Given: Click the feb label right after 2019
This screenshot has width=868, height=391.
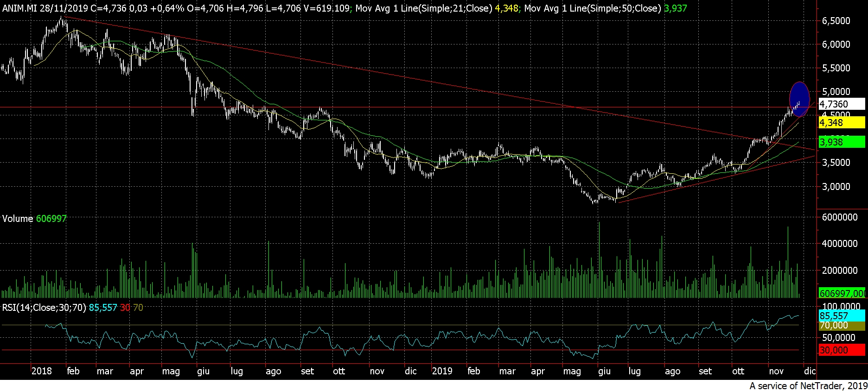Looking at the screenshot, I should [474, 371].
